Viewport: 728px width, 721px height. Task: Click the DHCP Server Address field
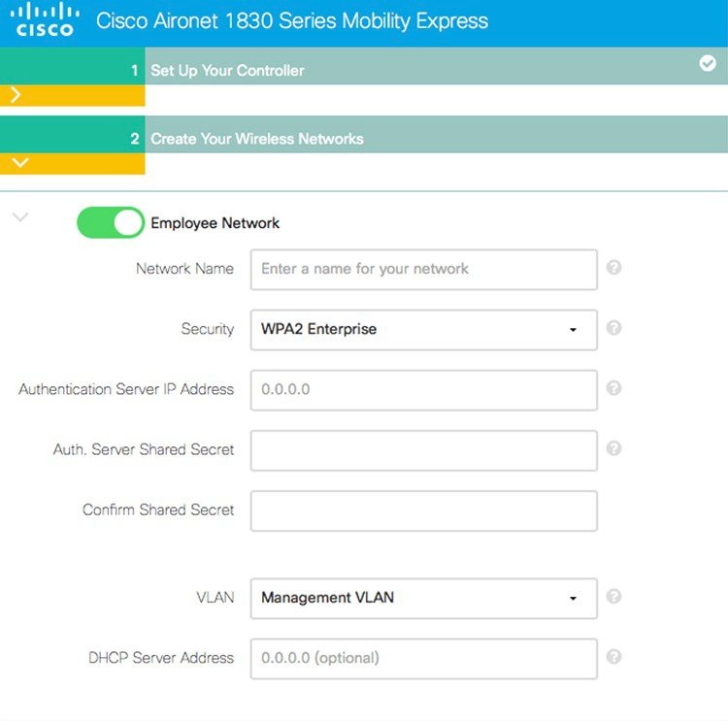pyautogui.click(x=423, y=658)
